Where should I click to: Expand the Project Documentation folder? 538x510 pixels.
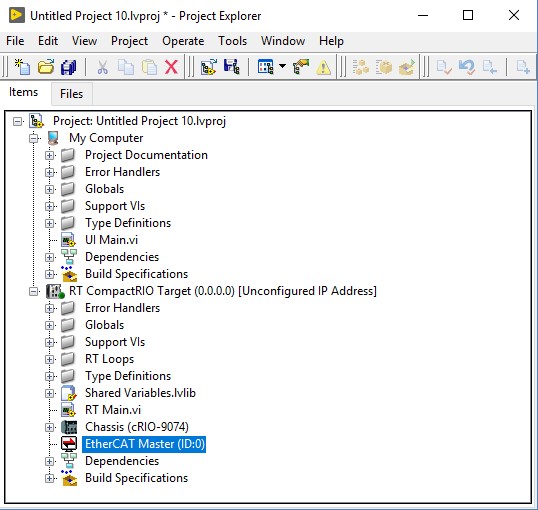(x=49, y=155)
